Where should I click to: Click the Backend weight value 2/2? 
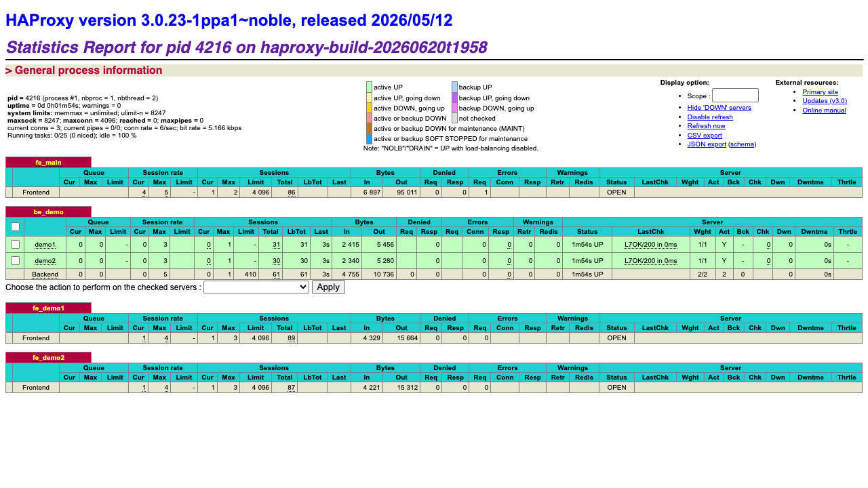pos(703,274)
